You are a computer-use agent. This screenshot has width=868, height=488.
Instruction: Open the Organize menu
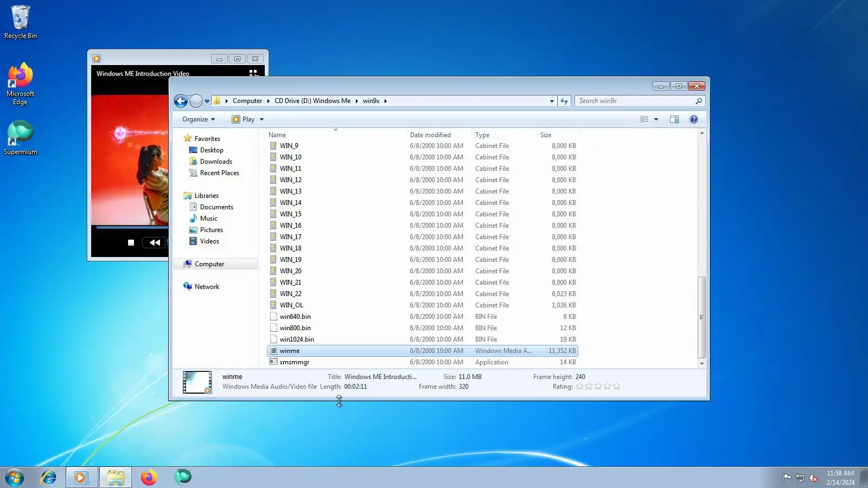tap(199, 119)
